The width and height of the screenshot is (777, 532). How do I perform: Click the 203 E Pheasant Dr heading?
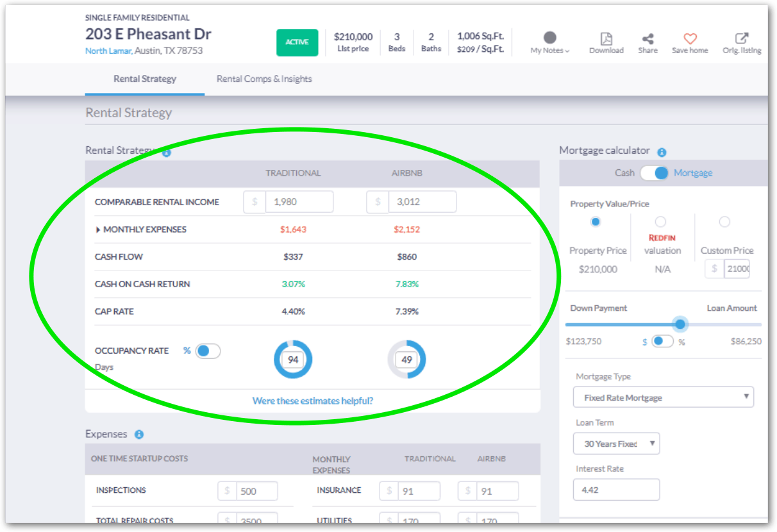pyautogui.click(x=148, y=34)
